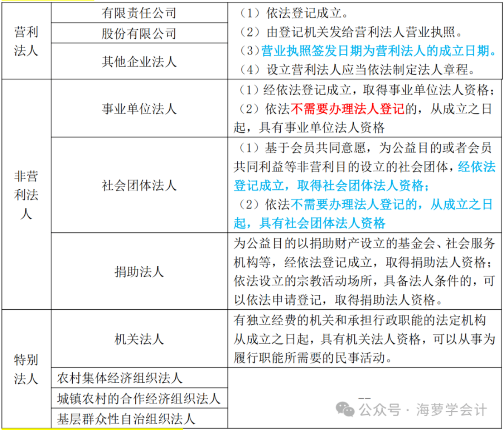Select the 机关法人 cell
Image resolution: width=504 pixels, height=430 pixels.
pyautogui.click(x=139, y=339)
